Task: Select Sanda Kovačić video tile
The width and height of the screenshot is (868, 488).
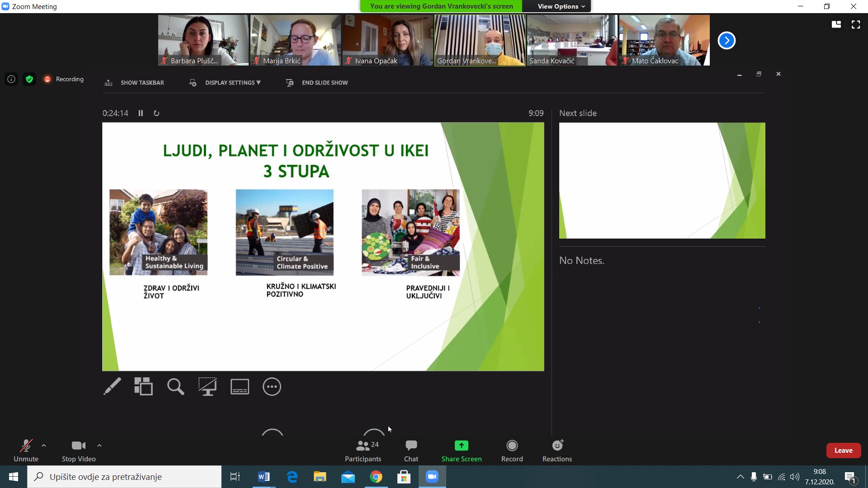Action: 572,40
